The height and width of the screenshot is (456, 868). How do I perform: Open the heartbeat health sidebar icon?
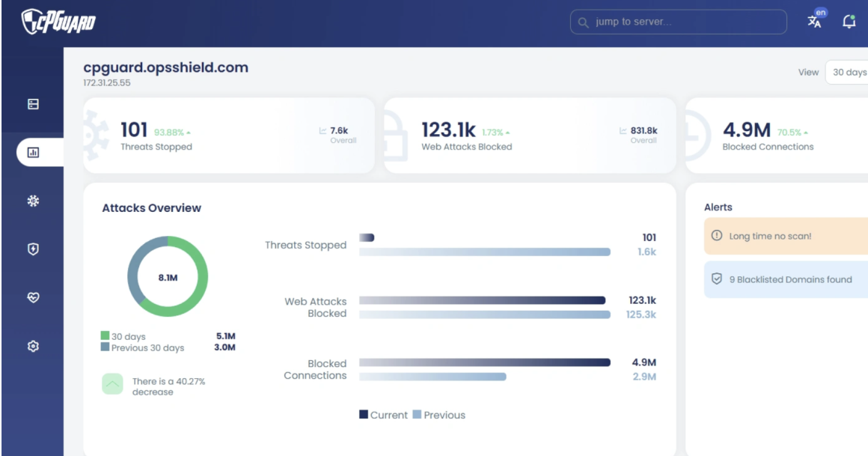(x=33, y=297)
